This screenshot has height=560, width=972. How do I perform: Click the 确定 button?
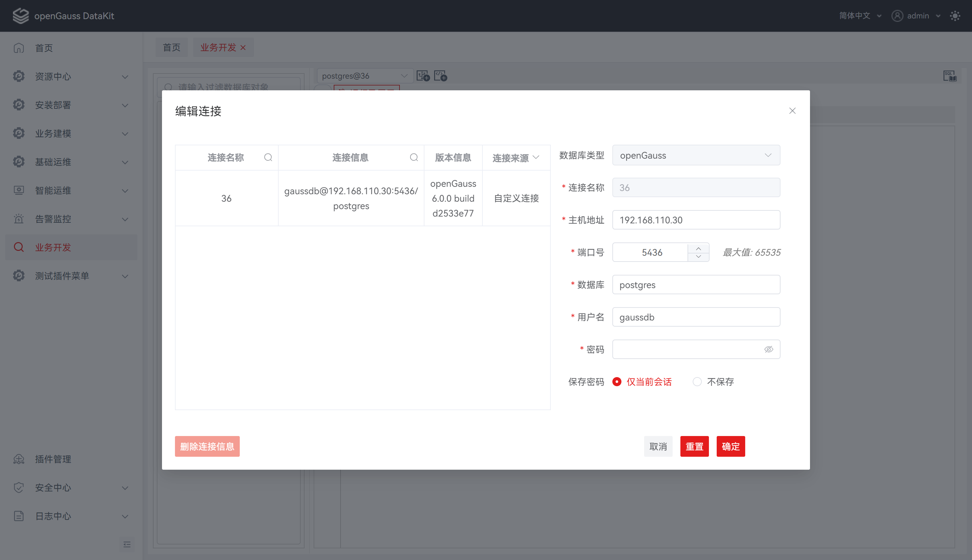730,446
